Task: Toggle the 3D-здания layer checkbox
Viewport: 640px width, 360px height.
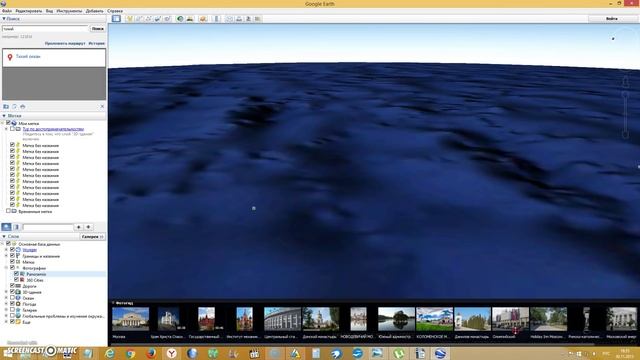Action: click(12, 292)
